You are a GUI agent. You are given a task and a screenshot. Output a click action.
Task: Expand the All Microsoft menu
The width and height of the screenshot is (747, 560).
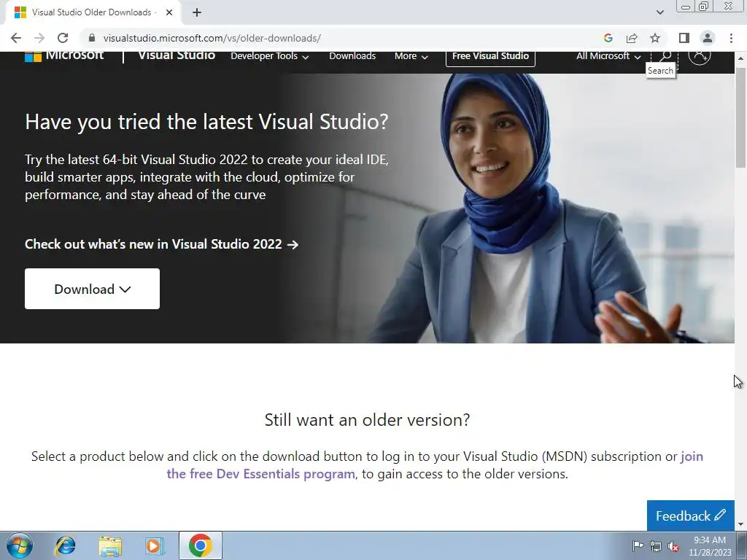tap(608, 56)
